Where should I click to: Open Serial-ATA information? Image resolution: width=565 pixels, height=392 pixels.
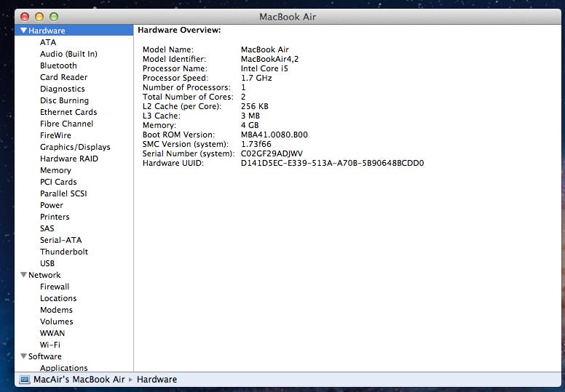[x=61, y=240]
